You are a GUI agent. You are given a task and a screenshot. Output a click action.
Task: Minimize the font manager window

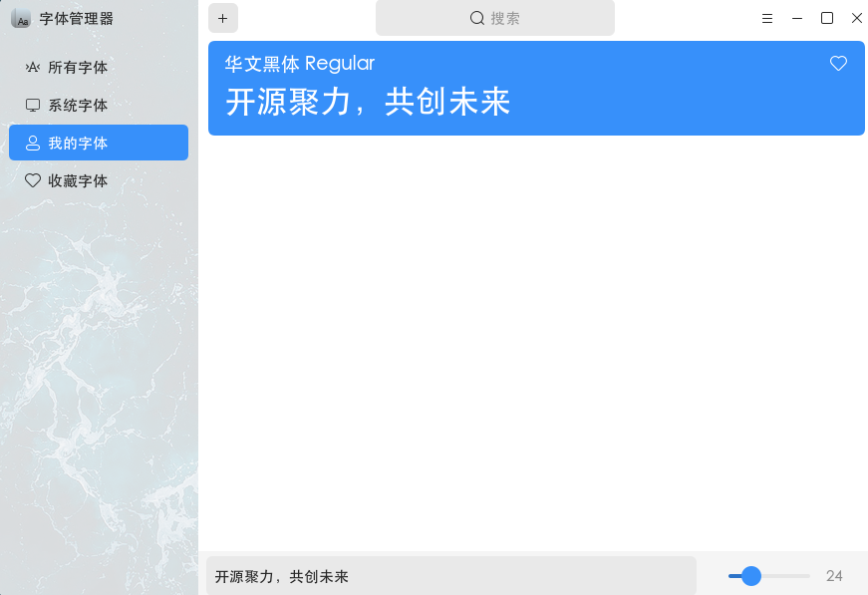coord(797,18)
